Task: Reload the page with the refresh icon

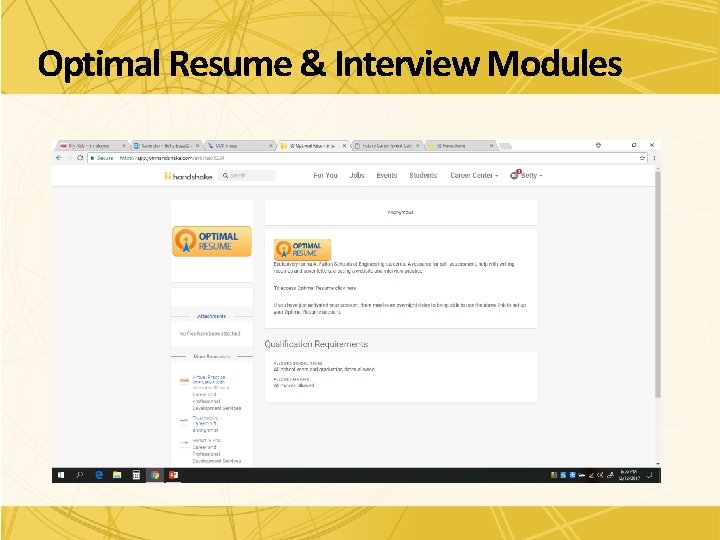Action: (80, 158)
